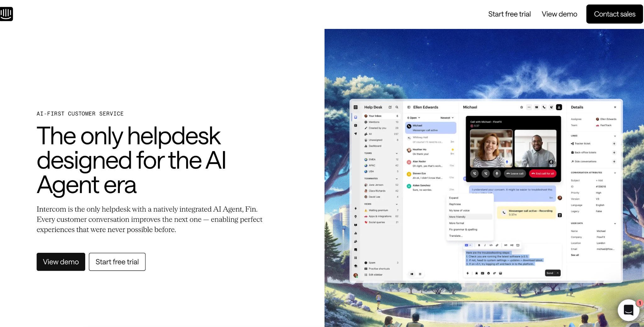Click the graduation cap icon in left rail
This screenshot has width=644, height=327.
pyautogui.click(x=356, y=266)
